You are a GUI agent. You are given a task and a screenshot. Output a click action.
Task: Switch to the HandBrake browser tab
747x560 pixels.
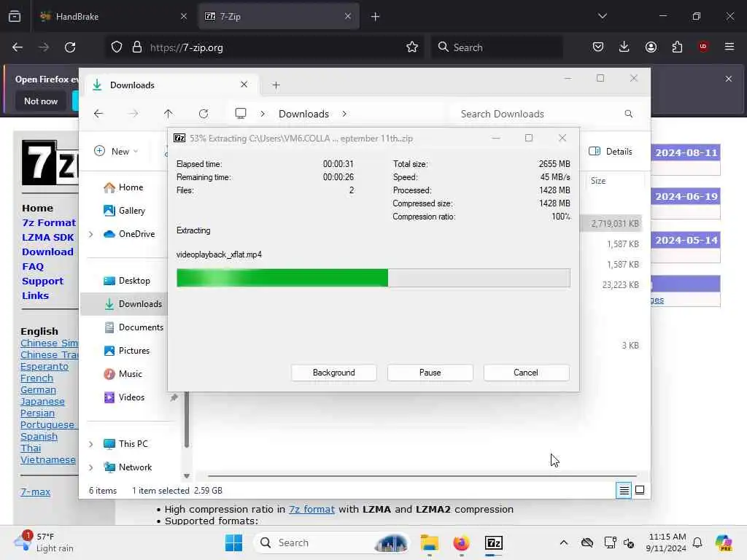[113, 16]
